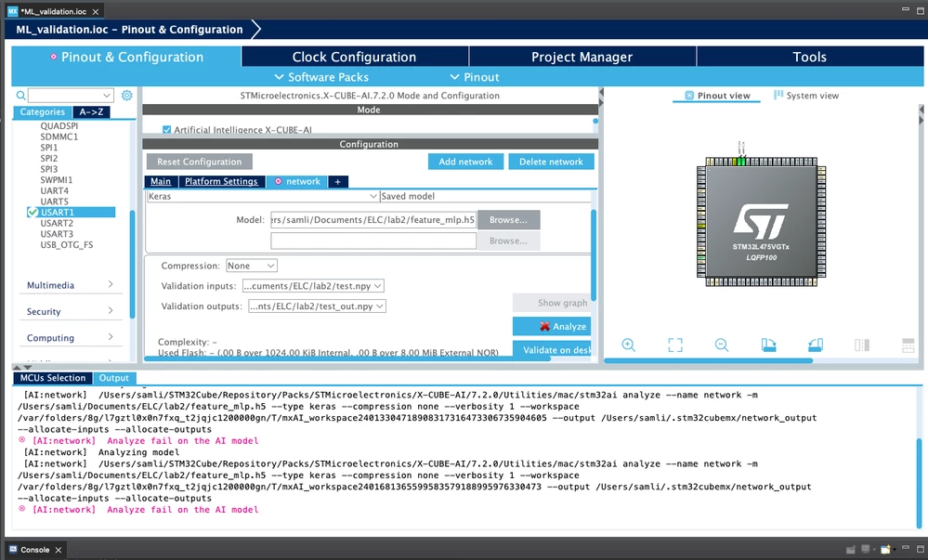928x560 pixels.
Task: Close the Console tab
Action: point(58,550)
